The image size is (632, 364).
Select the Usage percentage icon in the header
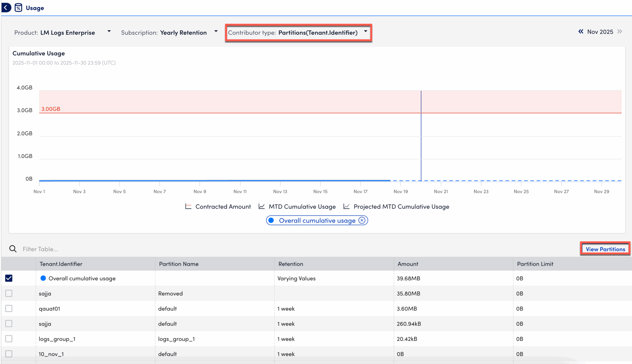18,7
